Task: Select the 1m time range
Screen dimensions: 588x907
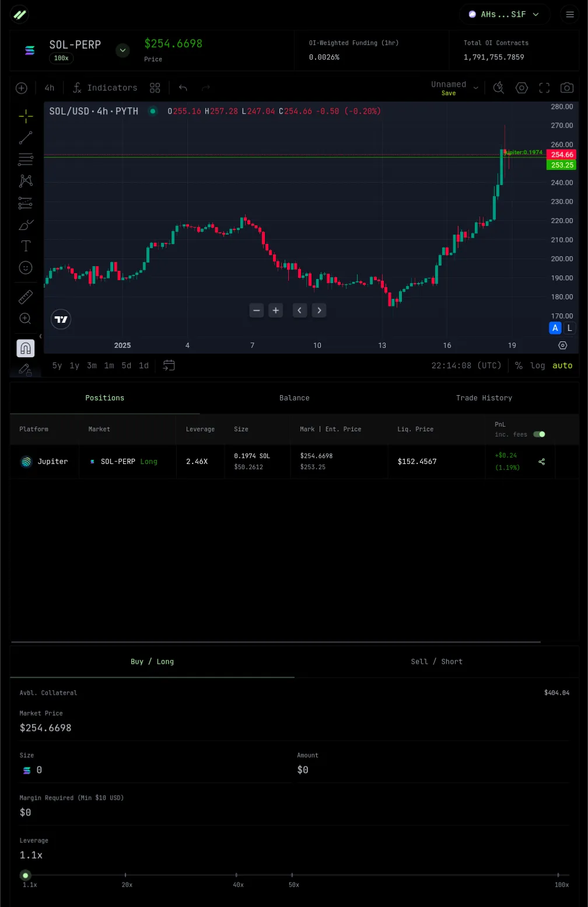Action: [x=109, y=365]
